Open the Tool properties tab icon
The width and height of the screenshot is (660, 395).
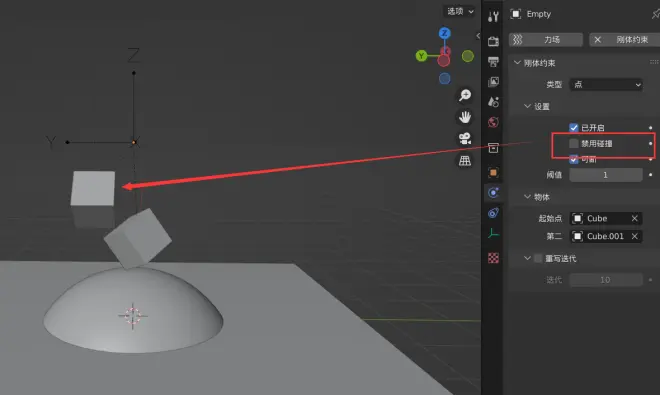click(x=493, y=16)
